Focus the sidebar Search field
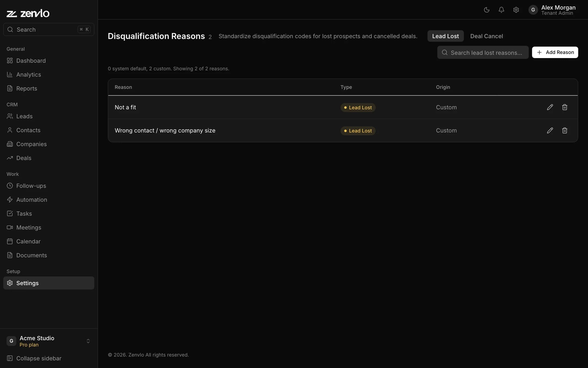Viewport: 588px width, 368px height. pyautogui.click(x=49, y=29)
